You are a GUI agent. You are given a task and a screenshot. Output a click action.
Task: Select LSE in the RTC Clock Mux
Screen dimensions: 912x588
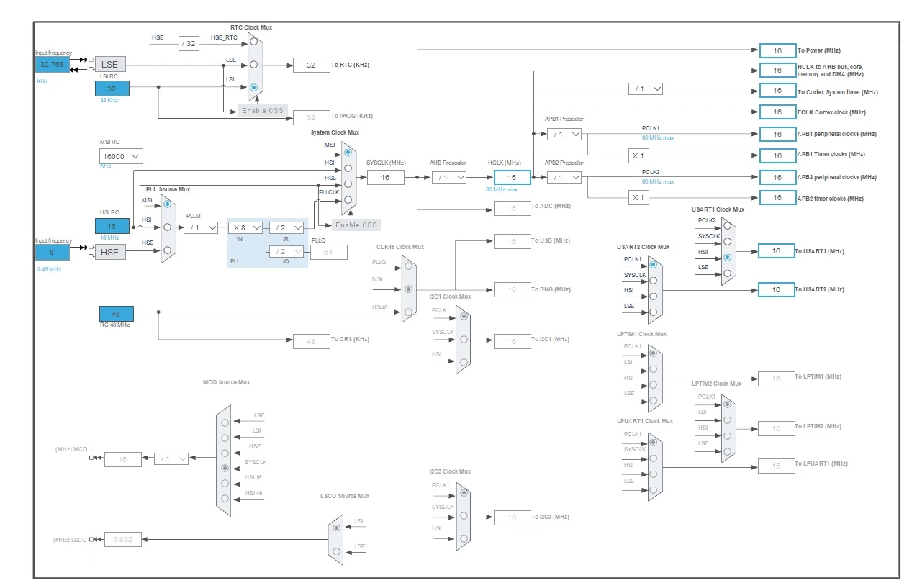[x=254, y=64]
